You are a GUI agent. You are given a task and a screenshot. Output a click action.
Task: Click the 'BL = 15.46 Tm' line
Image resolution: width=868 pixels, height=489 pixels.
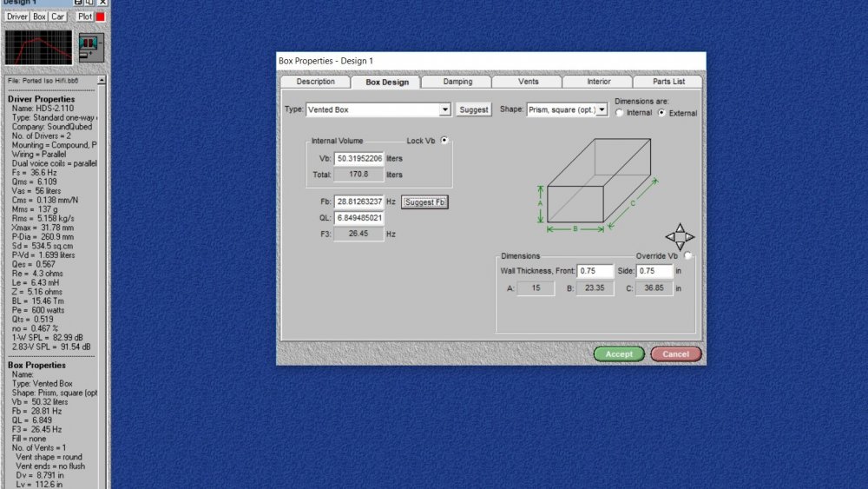37,301
